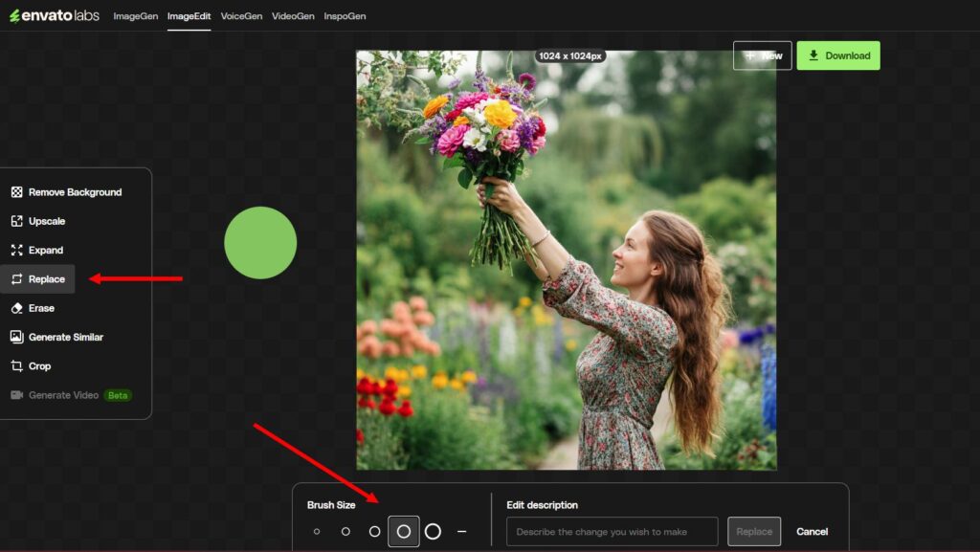Open the VoiceGen section
This screenshot has width=980, height=552.
pos(241,15)
